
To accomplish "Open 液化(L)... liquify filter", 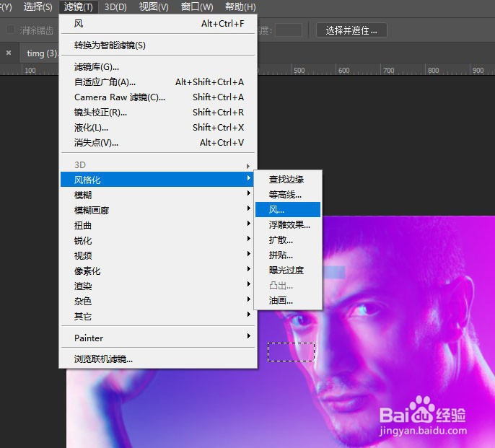I will click(x=158, y=128).
